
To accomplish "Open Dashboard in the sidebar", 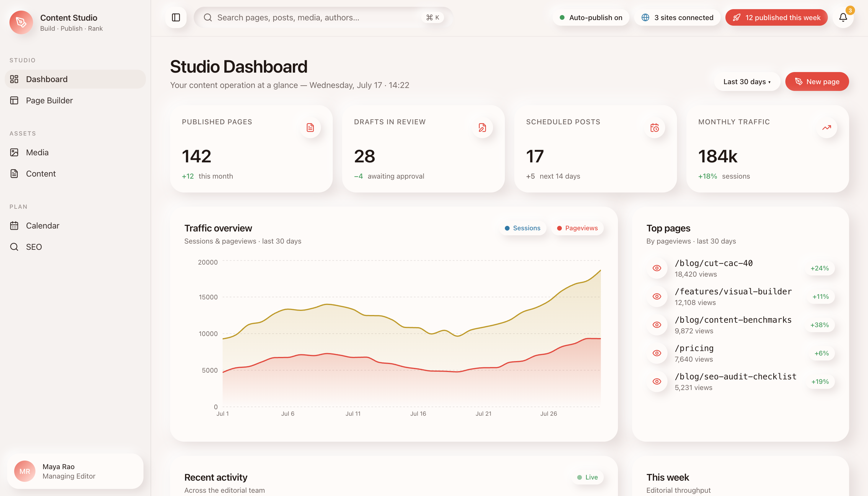I will pos(75,79).
